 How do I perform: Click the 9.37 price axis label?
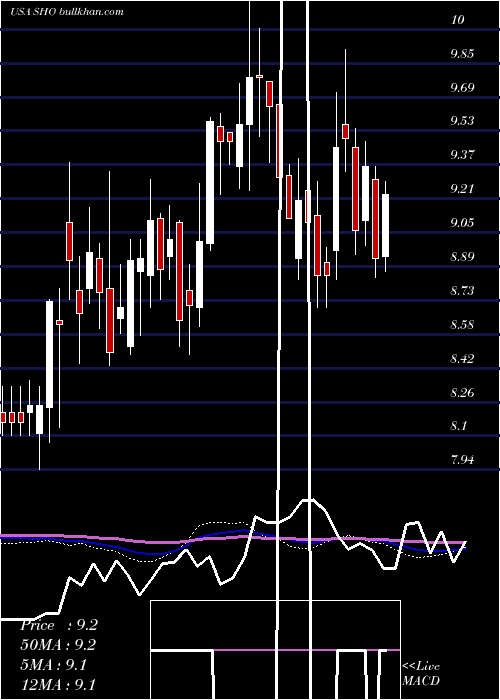point(462,154)
